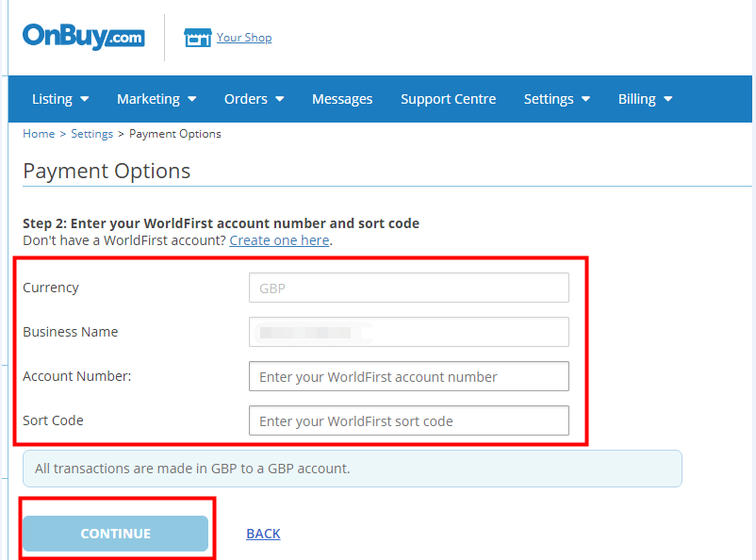The image size is (756, 560).
Task: Open the Settings menu arrow
Action: [x=585, y=99]
